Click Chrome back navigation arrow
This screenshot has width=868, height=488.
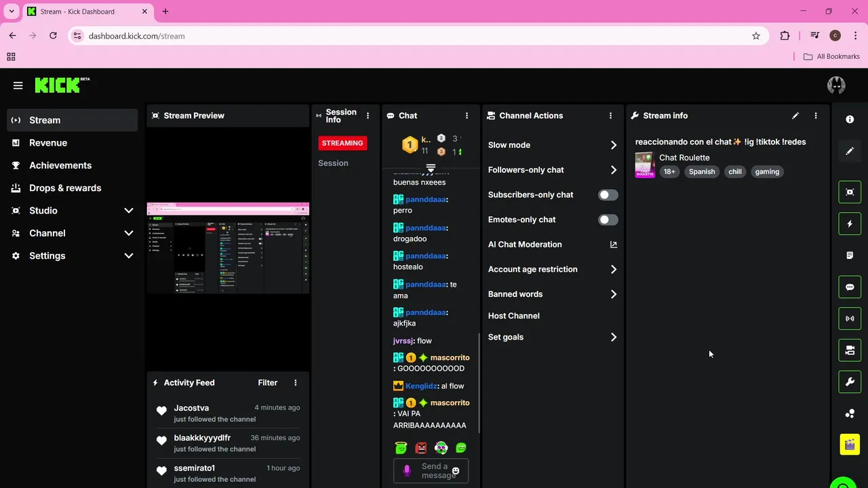[x=12, y=36]
